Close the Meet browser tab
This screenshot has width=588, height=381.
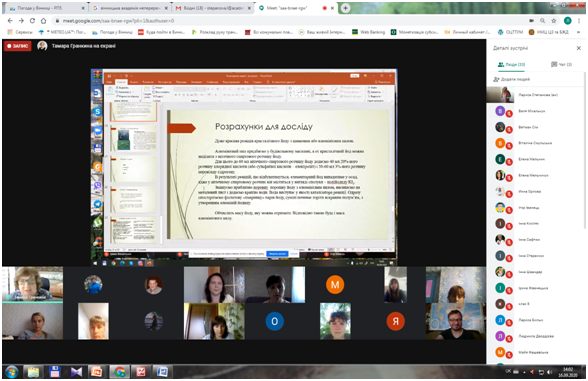tap(332, 8)
